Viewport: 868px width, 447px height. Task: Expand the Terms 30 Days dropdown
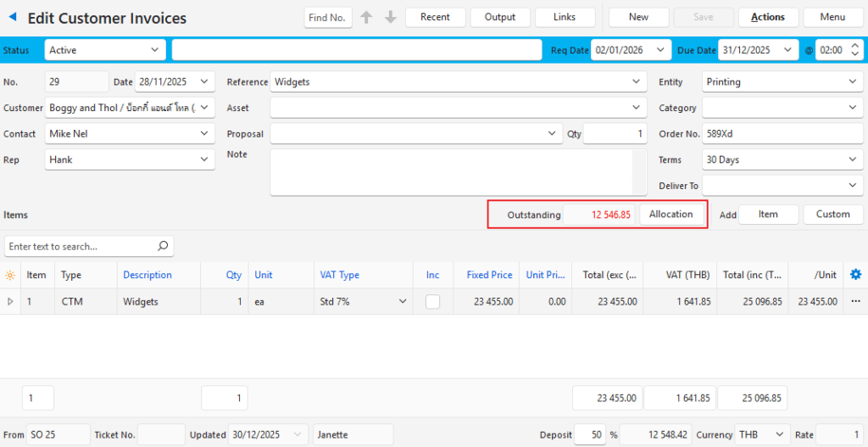click(x=782, y=159)
